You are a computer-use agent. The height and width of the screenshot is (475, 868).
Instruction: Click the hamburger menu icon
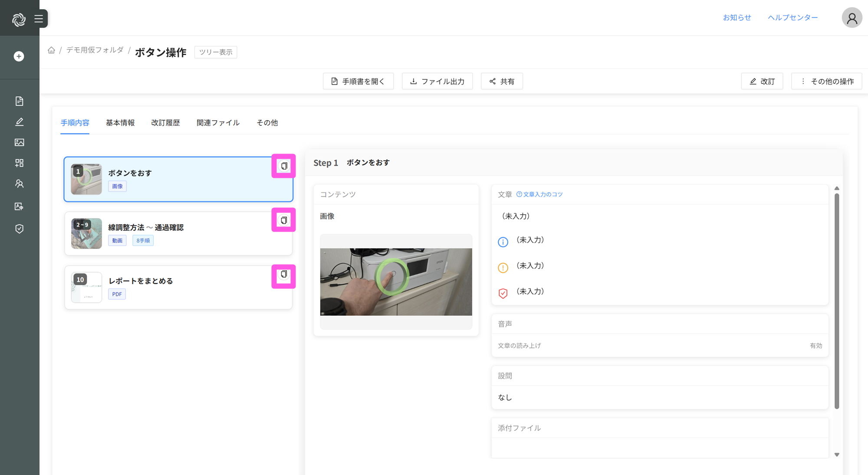pos(39,19)
